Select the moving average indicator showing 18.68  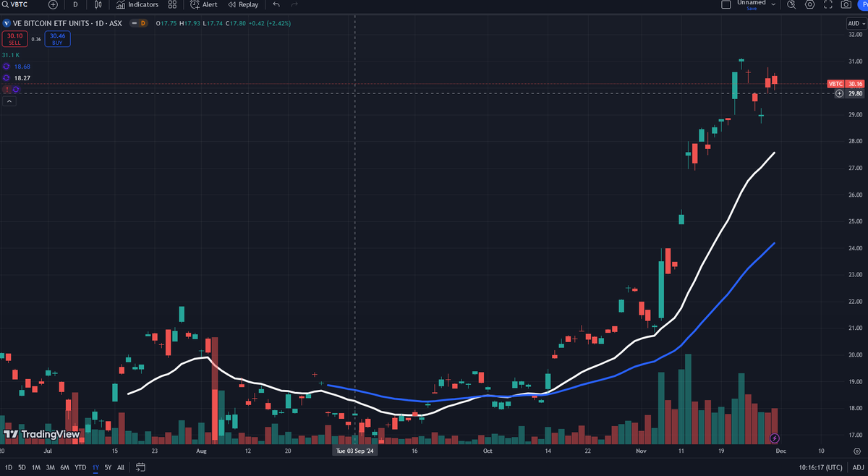(x=22, y=67)
